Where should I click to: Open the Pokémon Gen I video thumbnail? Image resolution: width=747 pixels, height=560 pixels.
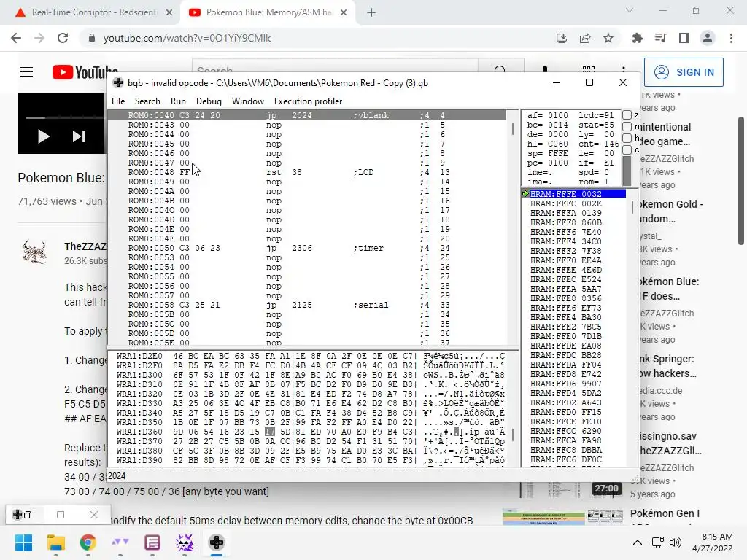pos(562,516)
